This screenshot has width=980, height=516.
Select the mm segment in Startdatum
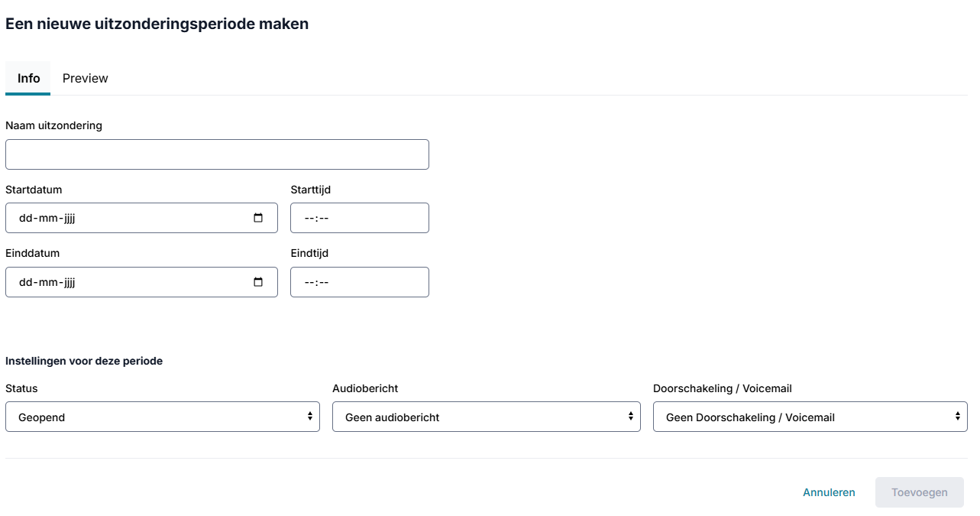[47, 218]
